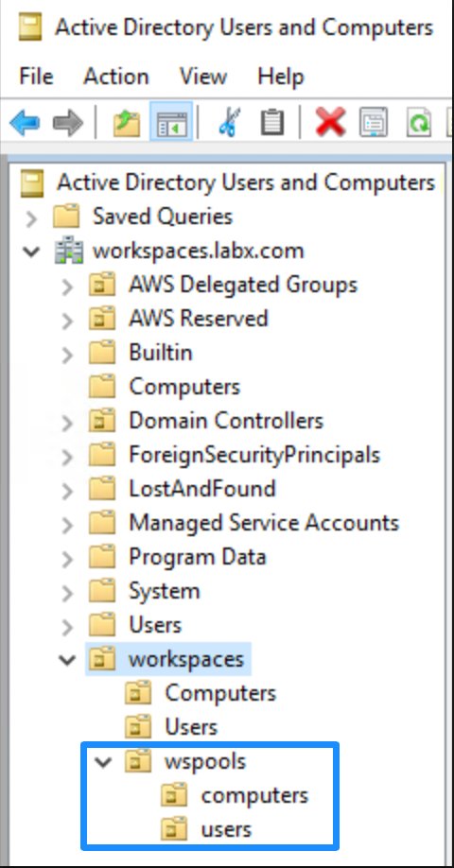Click the Up one level folder icon

127,122
